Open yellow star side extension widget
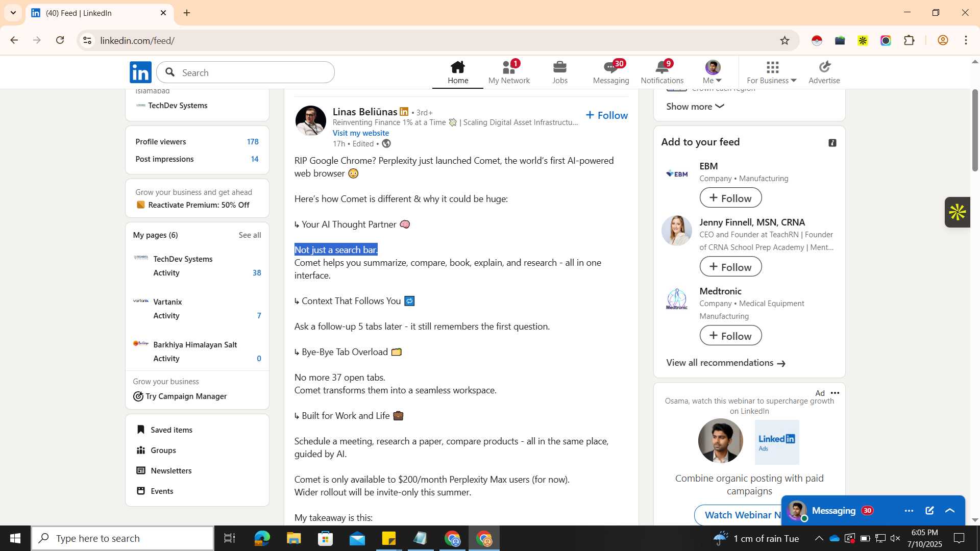 click(x=957, y=212)
